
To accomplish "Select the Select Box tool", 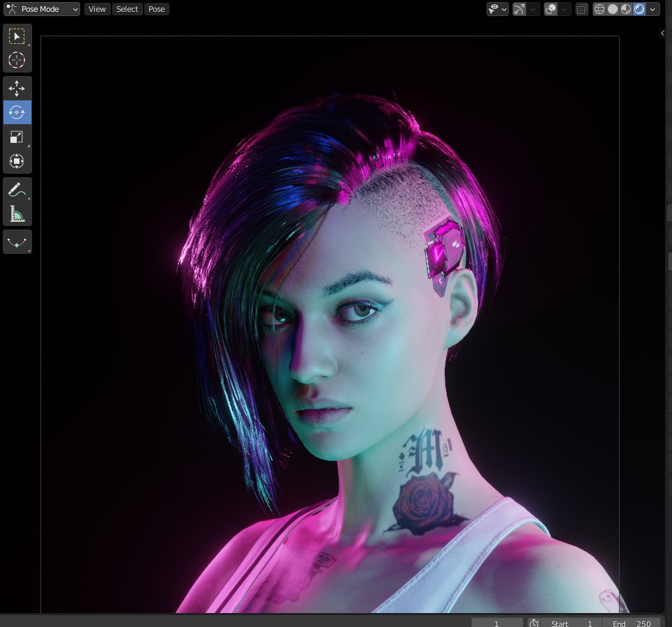I will point(17,36).
